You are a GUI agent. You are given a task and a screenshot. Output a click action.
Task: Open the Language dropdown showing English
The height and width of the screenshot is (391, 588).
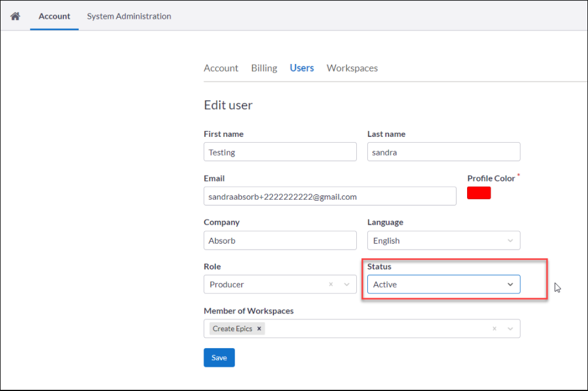tap(444, 241)
